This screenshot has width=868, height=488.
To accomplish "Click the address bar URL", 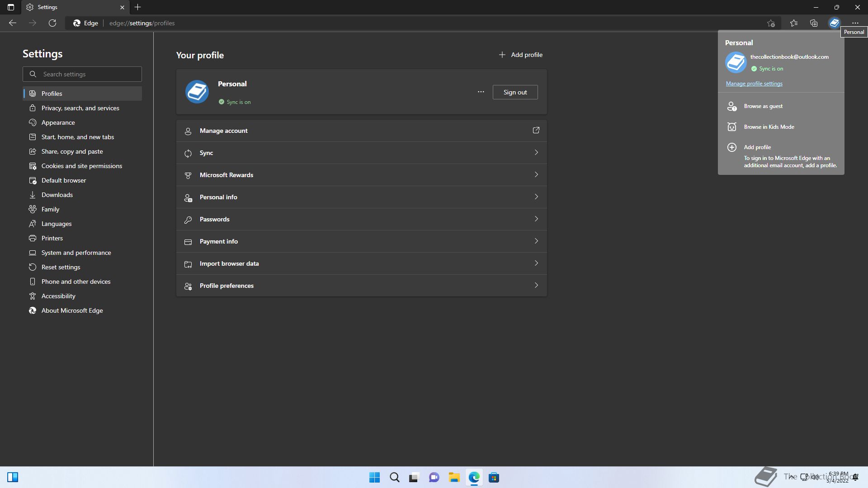I will (142, 23).
